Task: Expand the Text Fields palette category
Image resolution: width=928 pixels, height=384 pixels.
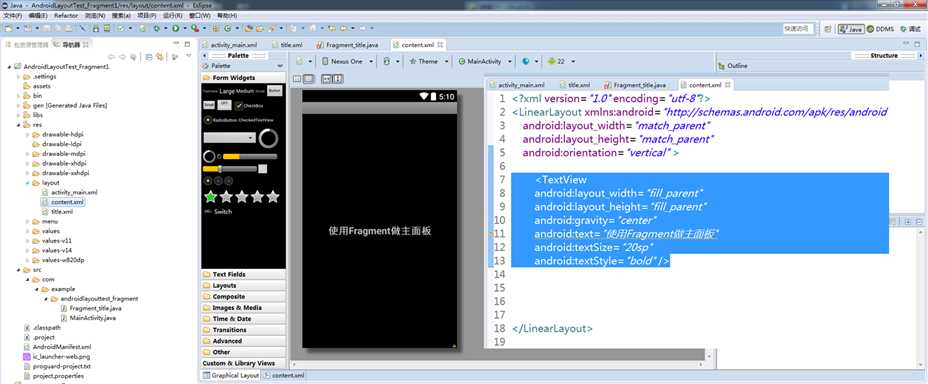Action: [243, 275]
